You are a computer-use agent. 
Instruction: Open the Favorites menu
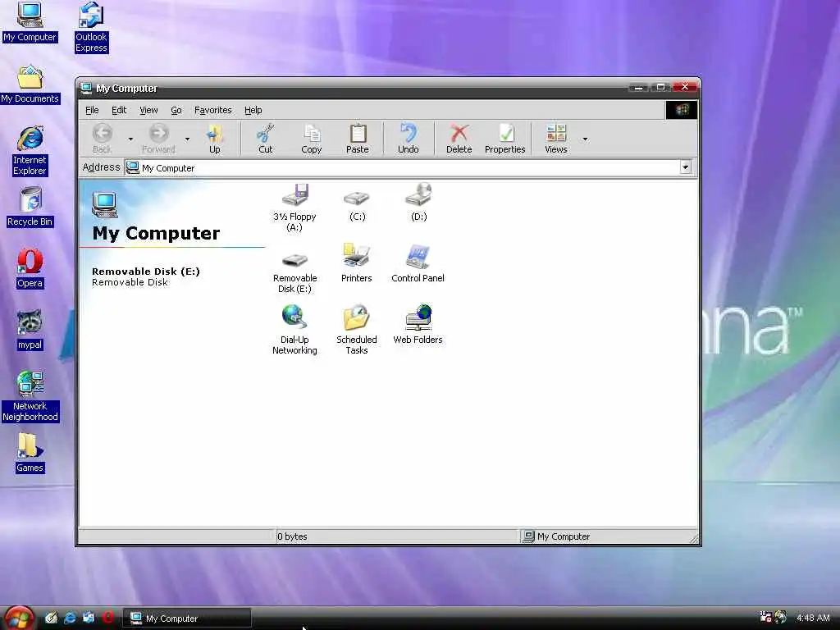[212, 110]
